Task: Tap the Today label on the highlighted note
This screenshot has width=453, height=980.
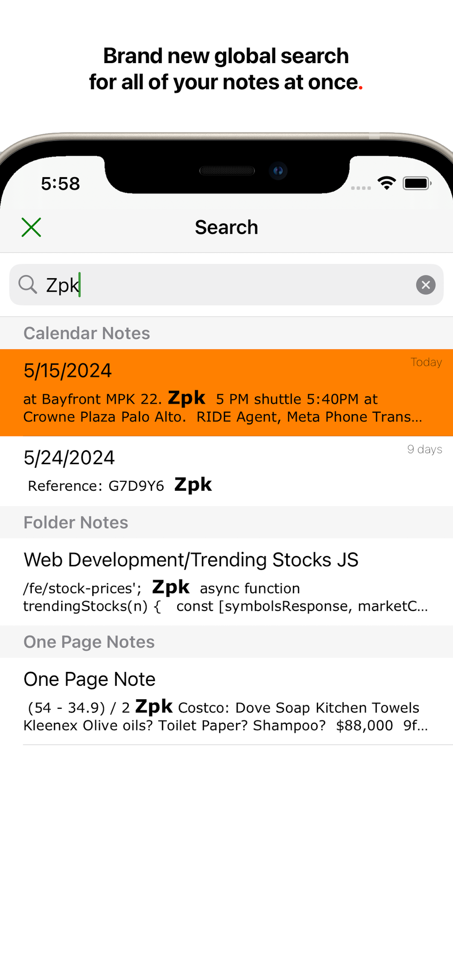Action: tap(426, 362)
